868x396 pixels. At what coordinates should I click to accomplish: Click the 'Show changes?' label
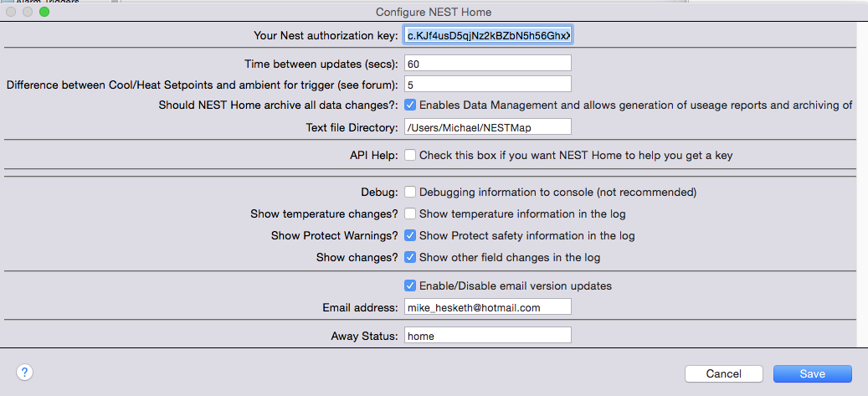tap(357, 258)
